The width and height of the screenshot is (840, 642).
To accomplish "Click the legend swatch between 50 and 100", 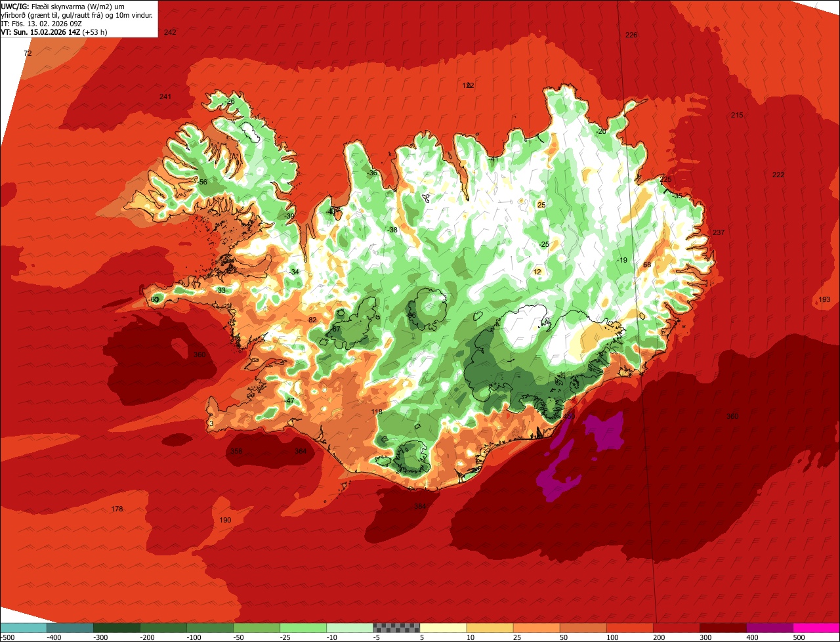I will 583,627.
